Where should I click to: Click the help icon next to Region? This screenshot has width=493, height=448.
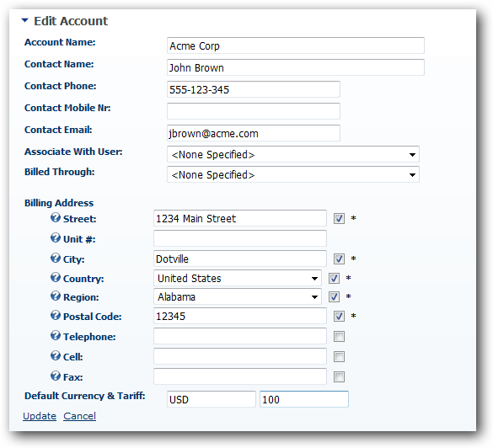[x=56, y=296]
